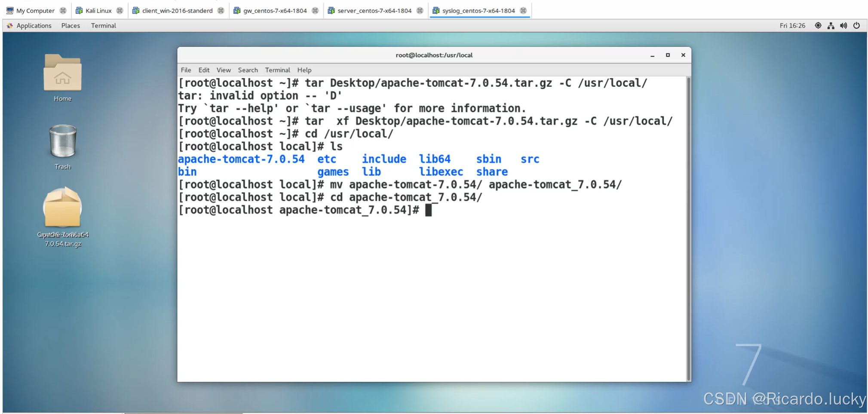Switch to client_win-2016-standerd tab
Screen dimensions: 868x414
coord(177,10)
